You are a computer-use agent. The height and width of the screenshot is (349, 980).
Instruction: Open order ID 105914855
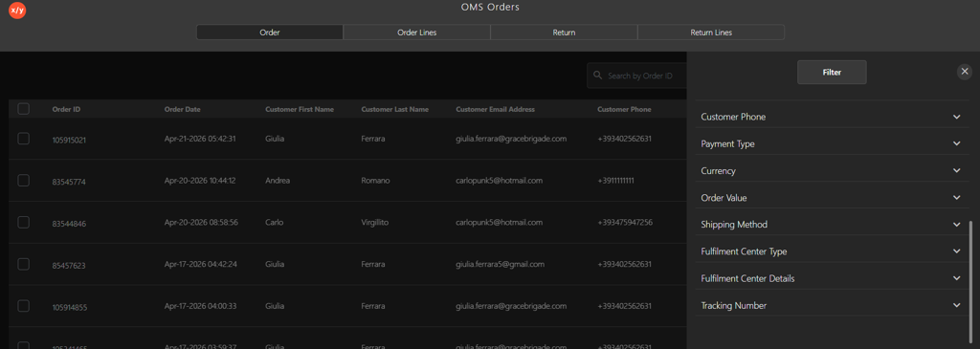pos(69,307)
